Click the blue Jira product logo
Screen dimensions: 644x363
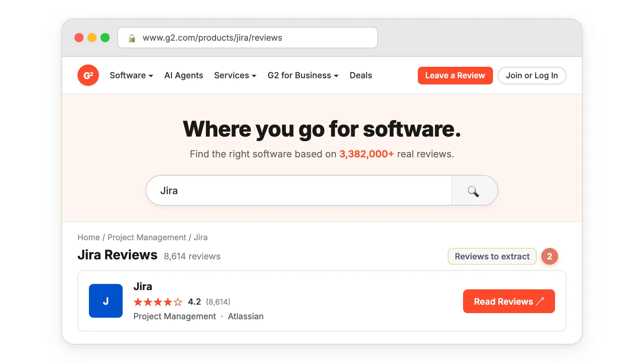[106, 301]
